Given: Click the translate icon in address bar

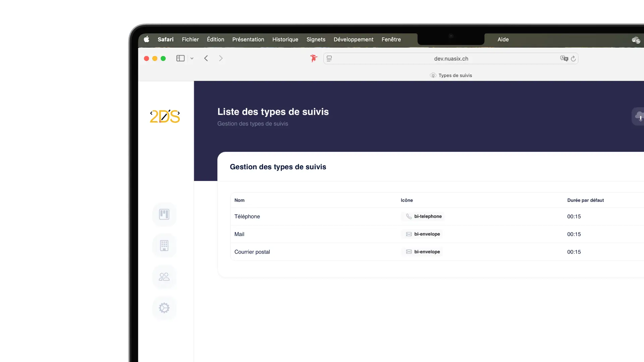Looking at the screenshot, I should point(564,59).
